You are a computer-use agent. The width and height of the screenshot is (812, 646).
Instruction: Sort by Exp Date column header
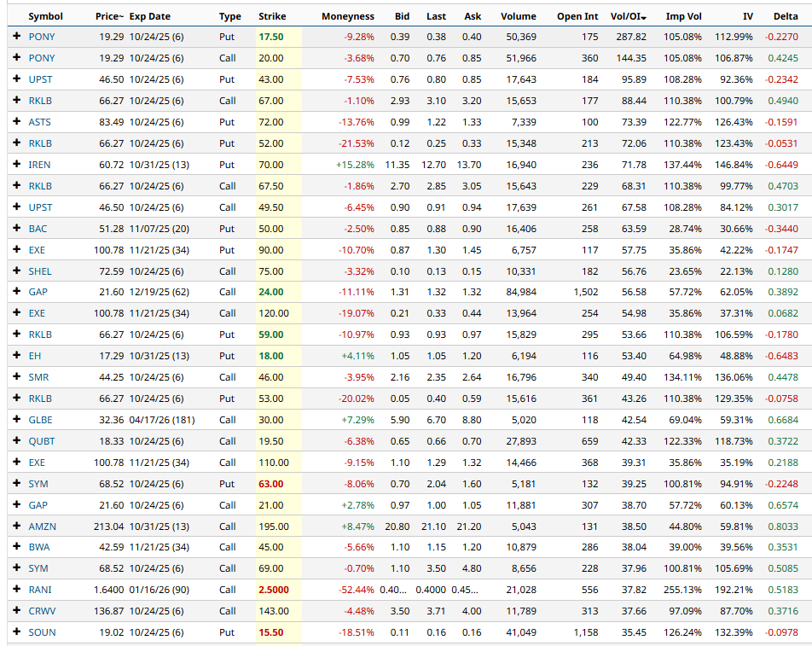[x=149, y=16]
